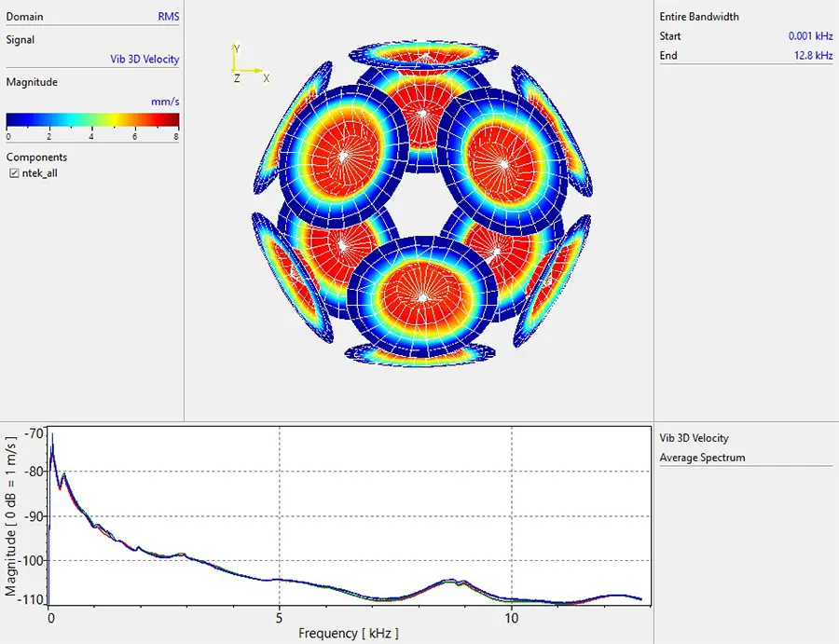Click the spectrum bump near 9 kHz

452,581
